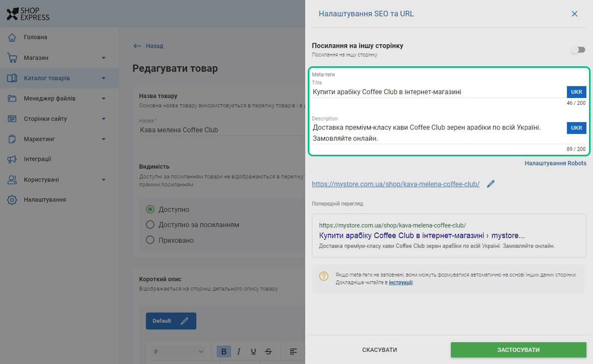
Task: Click the shopping cart icon beside Магазин
Action: tap(12, 58)
